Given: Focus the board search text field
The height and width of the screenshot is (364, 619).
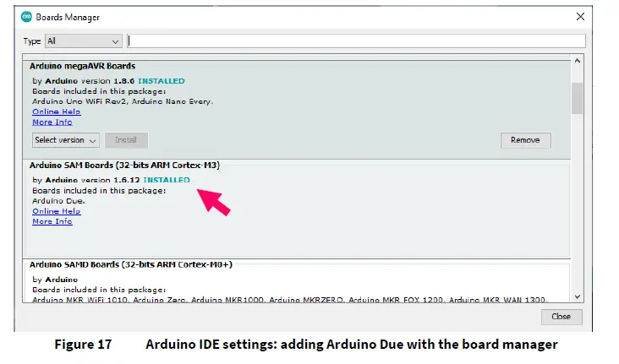Looking at the screenshot, I should [356, 41].
